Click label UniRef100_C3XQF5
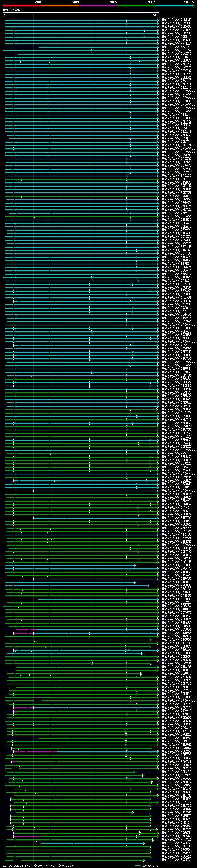 pyautogui.click(x=177, y=138)
